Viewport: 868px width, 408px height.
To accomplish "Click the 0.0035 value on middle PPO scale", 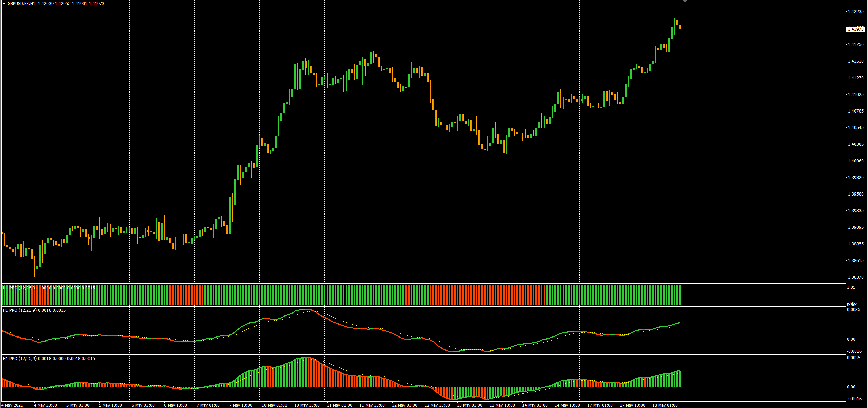I will (853, 310).
